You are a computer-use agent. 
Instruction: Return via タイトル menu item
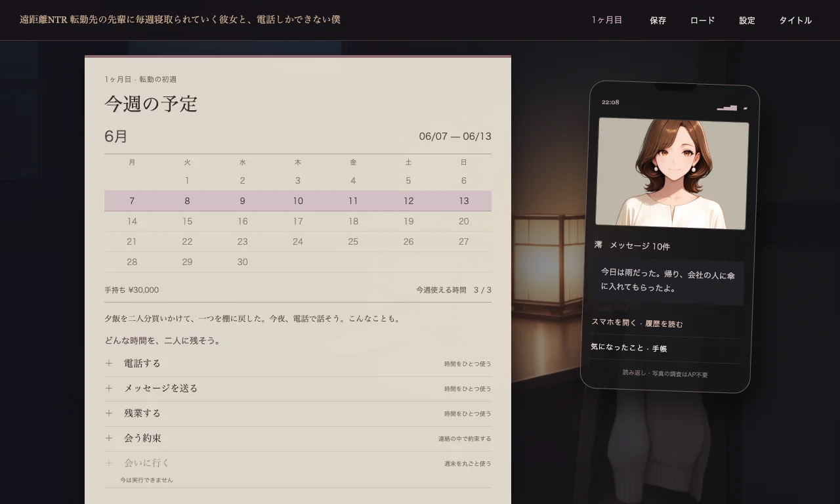[795, 20]
